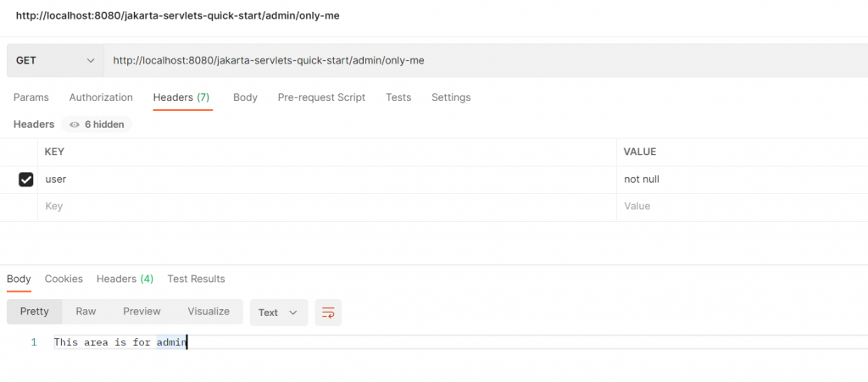Open the Text format dropdown

pos(278,313)
